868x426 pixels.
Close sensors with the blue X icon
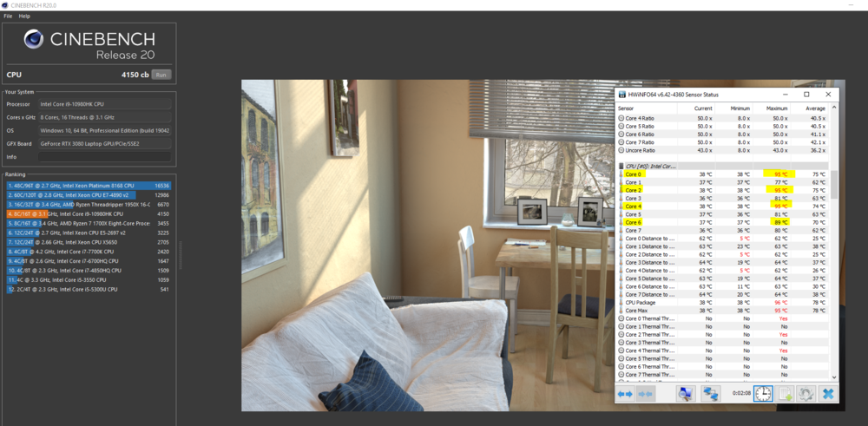click(x=828, y=394)
